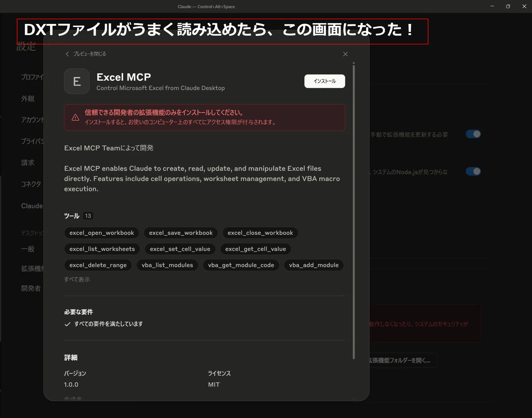Click the 必要な要件 section heading

[x=78, y=312]
